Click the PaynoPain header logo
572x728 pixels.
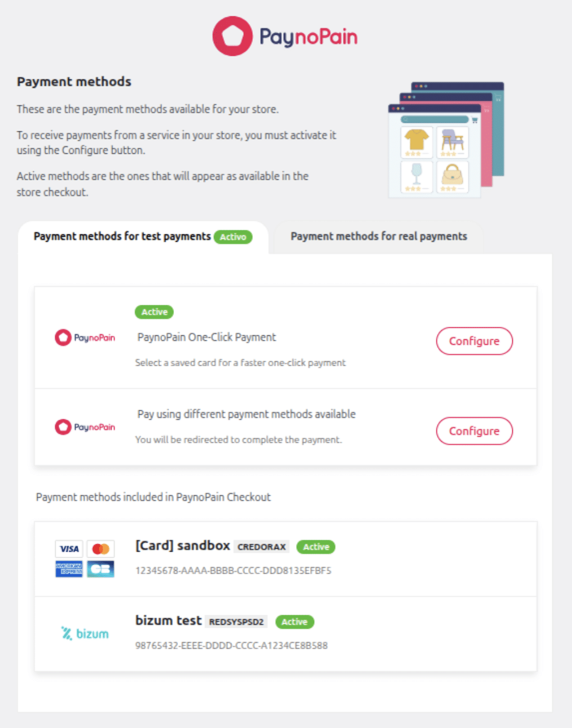[285, 37]
